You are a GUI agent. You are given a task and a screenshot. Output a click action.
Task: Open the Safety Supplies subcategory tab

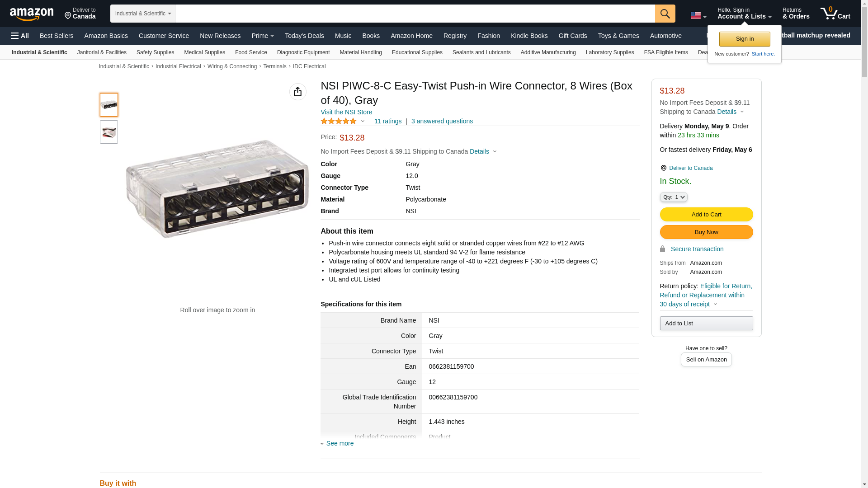click(155, 52)
